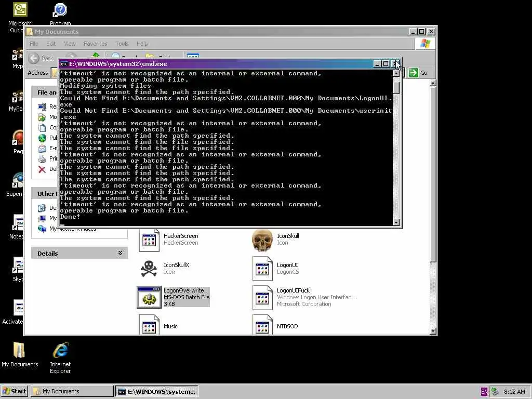Click the Details panel header
The width and height of the screenshot is (532, 399).
pos(79,253)
